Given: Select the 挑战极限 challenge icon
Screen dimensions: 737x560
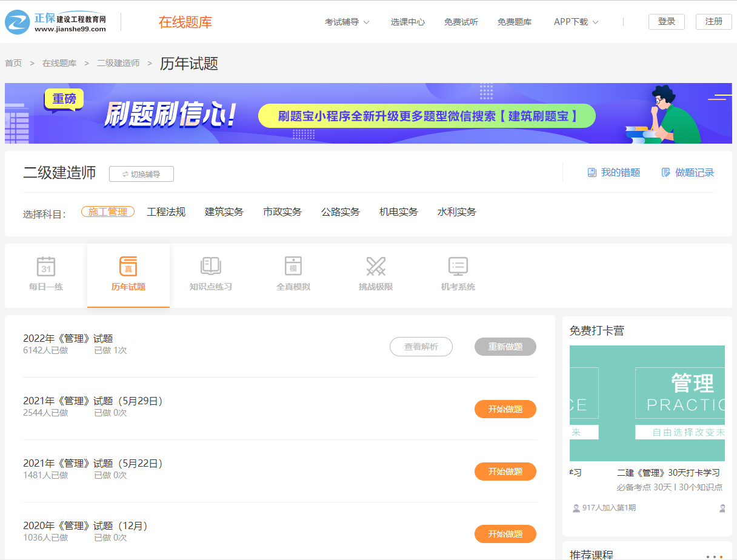Looking at the screenshot, I should pyautogui.click(x=375, y=267).
